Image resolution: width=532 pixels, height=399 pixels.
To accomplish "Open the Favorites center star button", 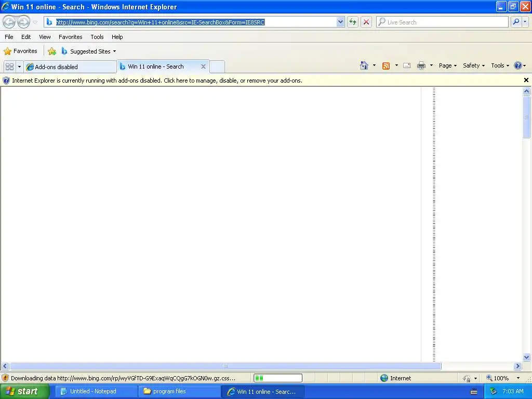I will pyautogui.click(x=20, y=51).
